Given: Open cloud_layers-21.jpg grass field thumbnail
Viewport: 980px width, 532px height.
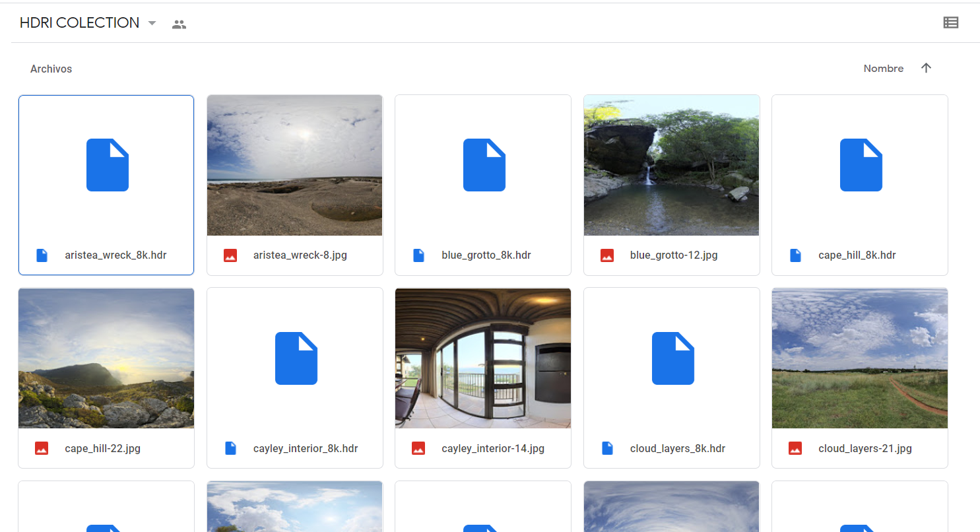Looking at the screenshot, I should pos(860,358).
